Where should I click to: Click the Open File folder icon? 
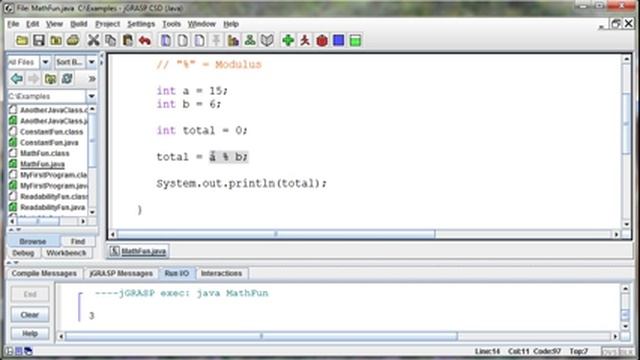click(x=22, y=40)
